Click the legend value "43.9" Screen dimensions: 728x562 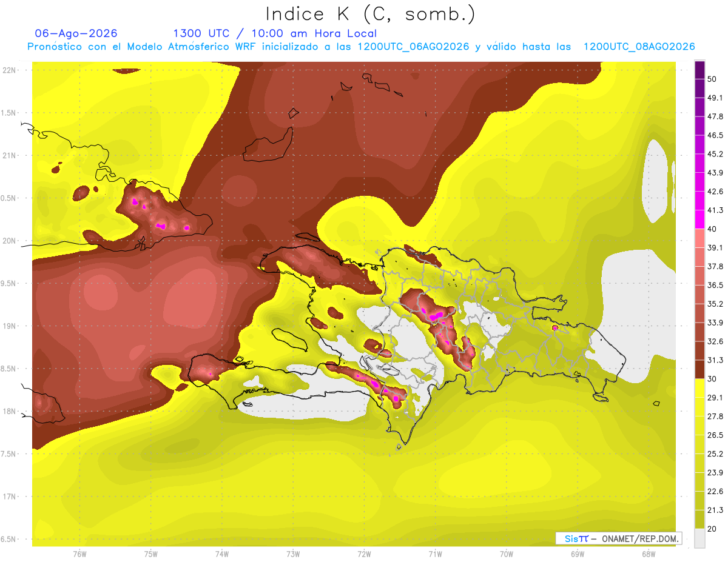[x=715, y=173]
